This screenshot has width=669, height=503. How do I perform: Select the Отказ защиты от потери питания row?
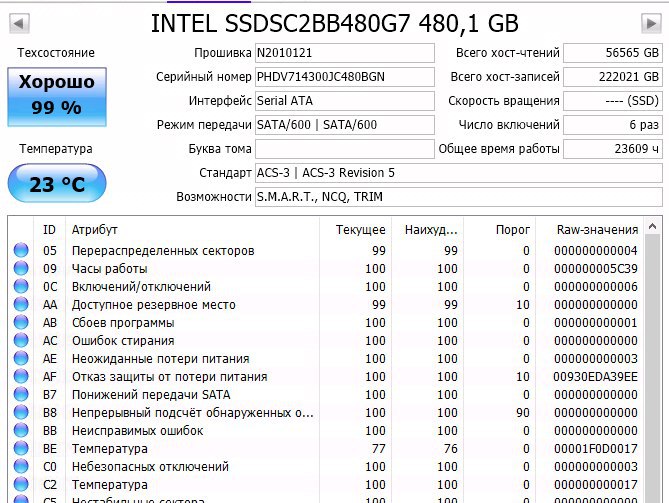pyautogui.click(x=326, y=376)
